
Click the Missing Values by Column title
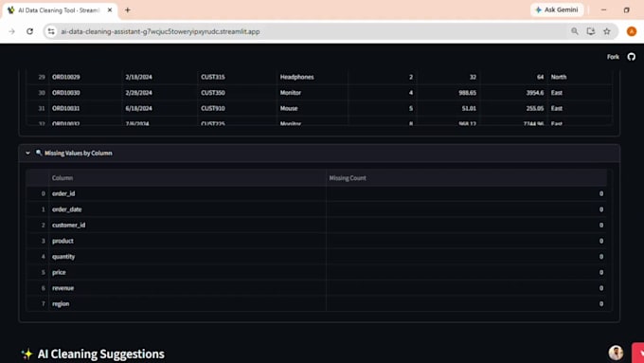pos(78,153)
